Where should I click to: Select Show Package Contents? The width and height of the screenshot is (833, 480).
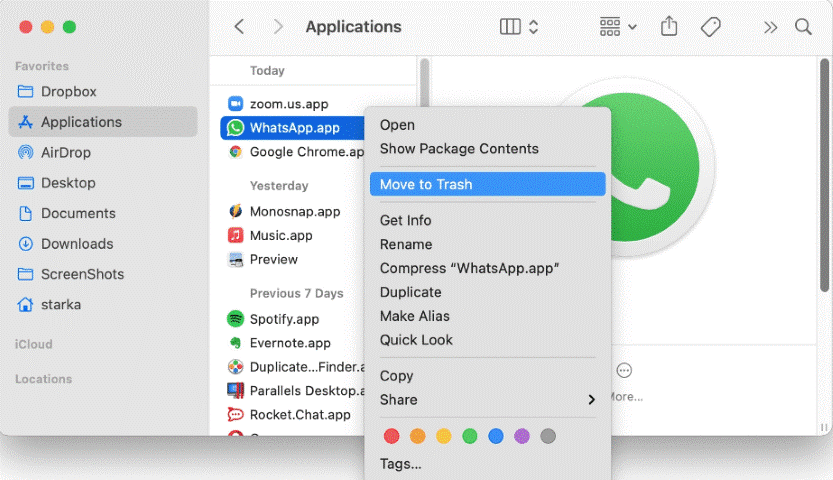pos(459,149)
